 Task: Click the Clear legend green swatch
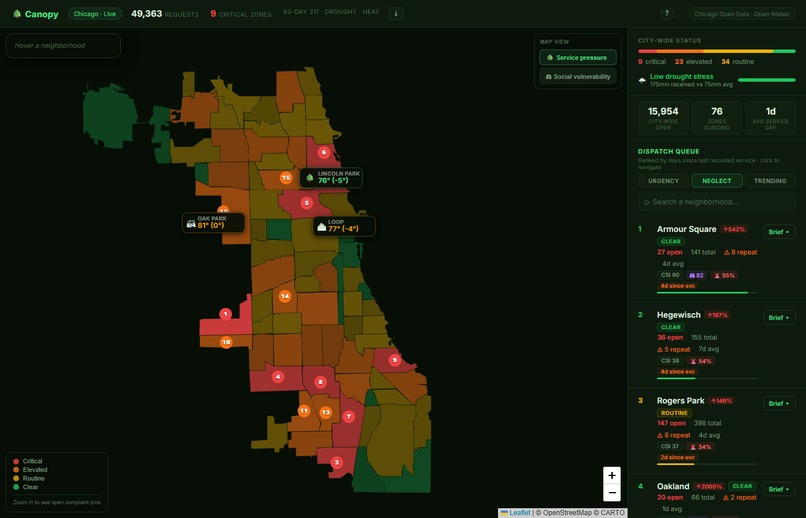click(16, 487)
